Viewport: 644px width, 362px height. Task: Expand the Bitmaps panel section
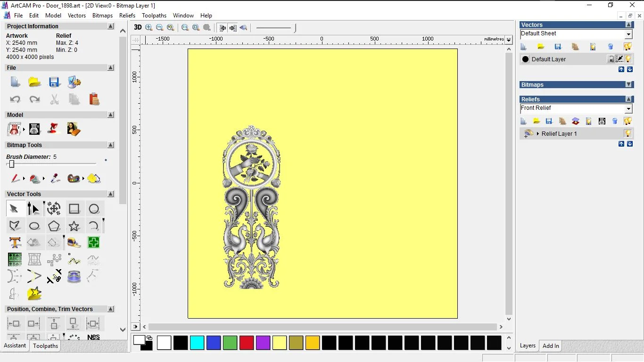click(628, 85)
